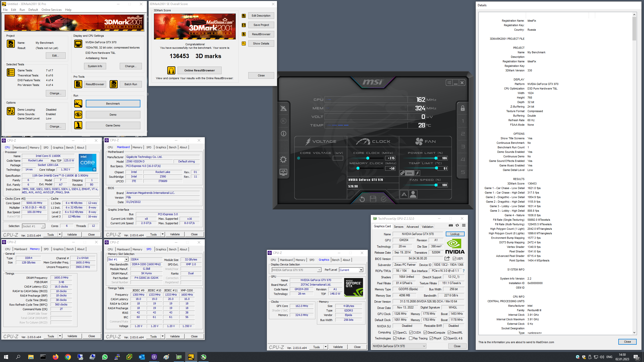The height and width of the screenshot is (362, 644).
Task: Toggle the UEFI checkbox in GPU-Z
Action: click(454, 258)
